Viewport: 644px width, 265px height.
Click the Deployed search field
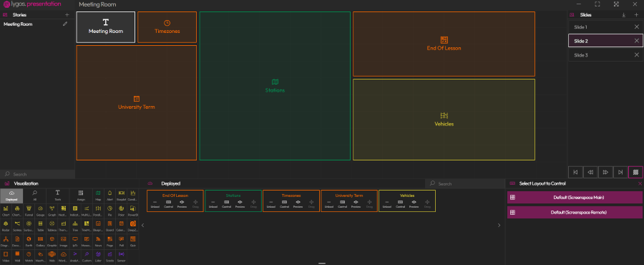(464, 183)
